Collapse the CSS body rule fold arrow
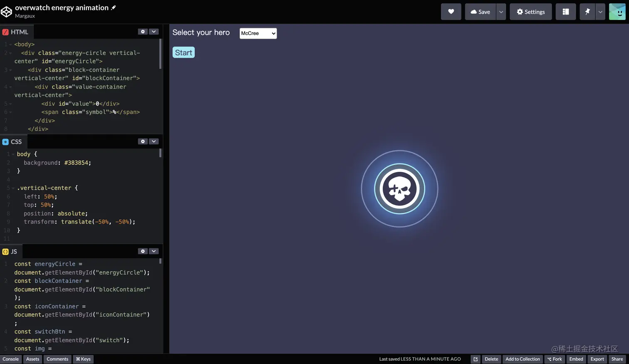 (13, 154)
